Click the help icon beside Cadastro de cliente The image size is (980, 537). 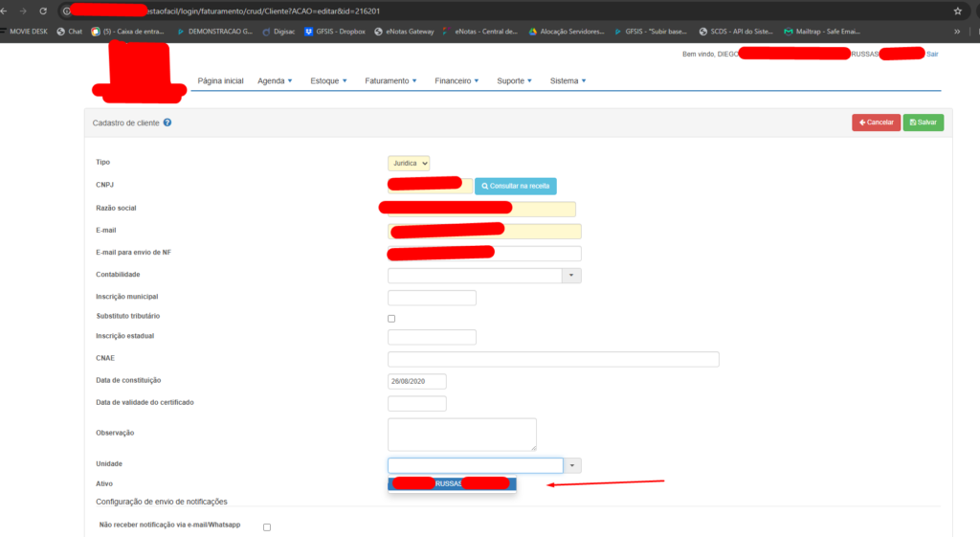[x=167, y=123]
